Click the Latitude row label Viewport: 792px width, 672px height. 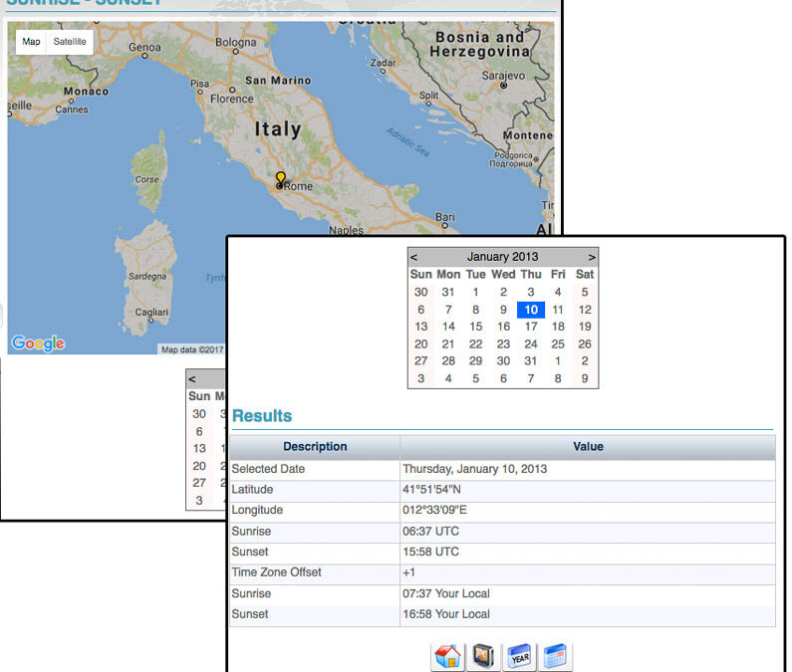(252, 490)
